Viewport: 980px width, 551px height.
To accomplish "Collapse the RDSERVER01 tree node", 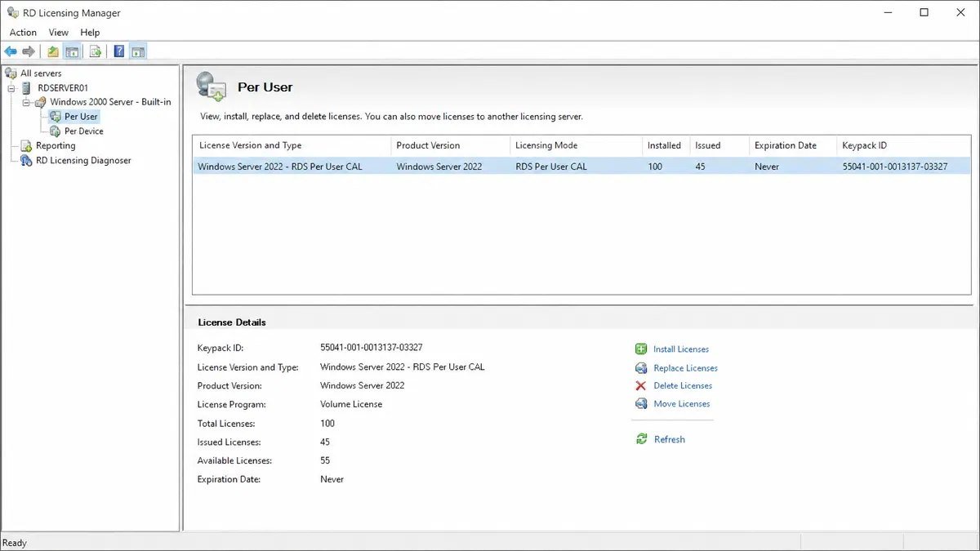I will click(12, 88).
